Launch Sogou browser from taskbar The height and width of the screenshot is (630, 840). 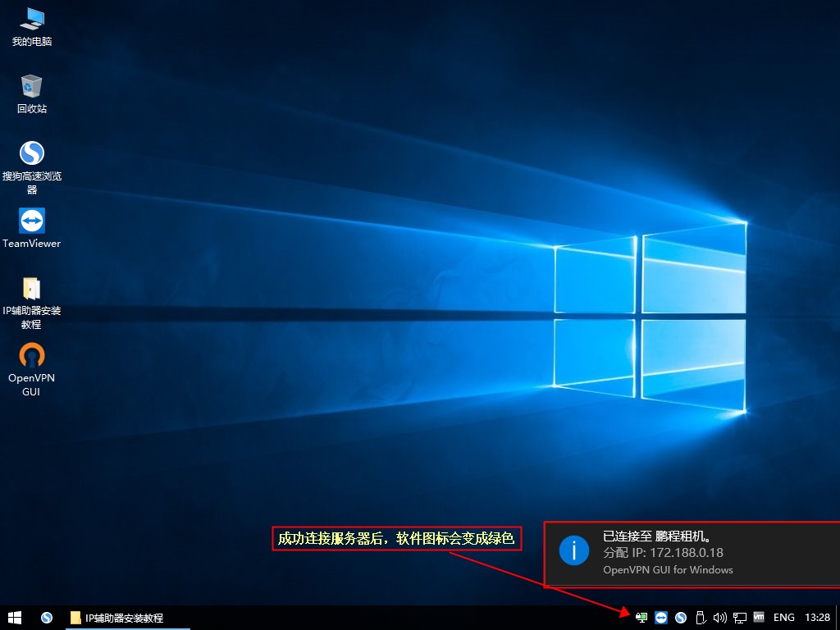coord(47,618)
